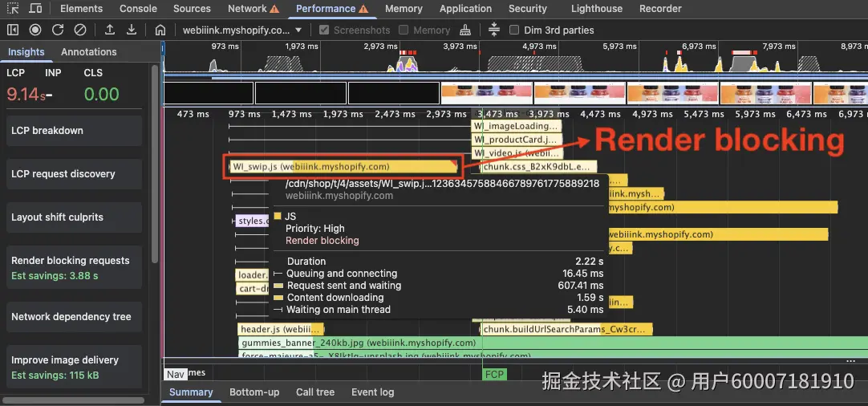This screenshot has width=868, height=406.
Task: Click the CLS 0.00 metric
Action: coord(101,94)
